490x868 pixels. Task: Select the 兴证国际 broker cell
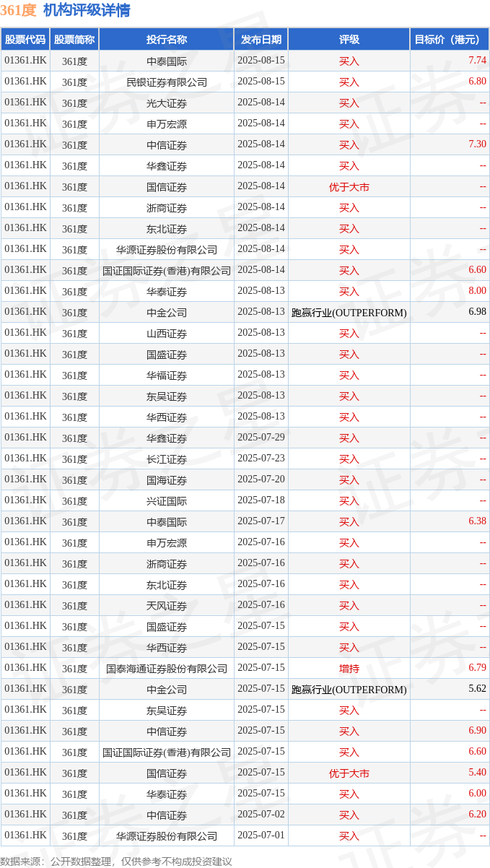point(167,501)
